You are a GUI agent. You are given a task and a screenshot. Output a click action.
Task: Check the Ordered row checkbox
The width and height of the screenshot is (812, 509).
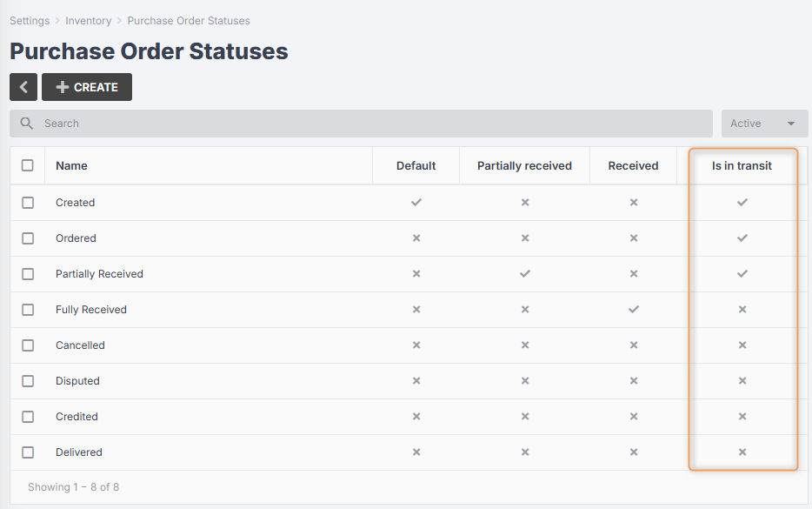[x=28, y=238]
